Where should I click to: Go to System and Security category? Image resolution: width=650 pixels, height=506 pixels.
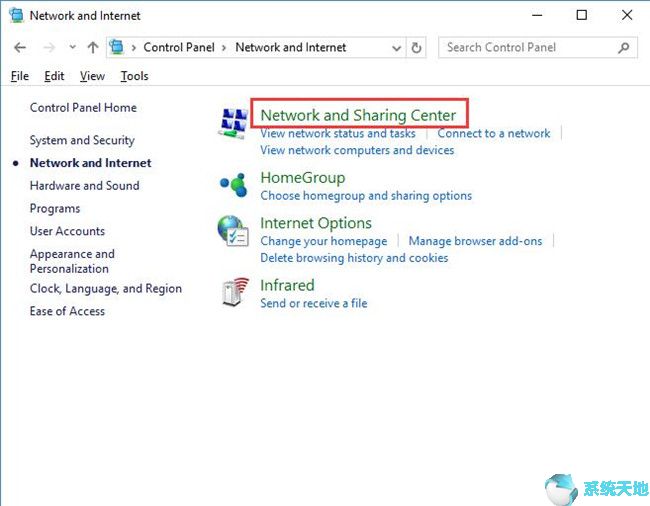coord(82,140)
